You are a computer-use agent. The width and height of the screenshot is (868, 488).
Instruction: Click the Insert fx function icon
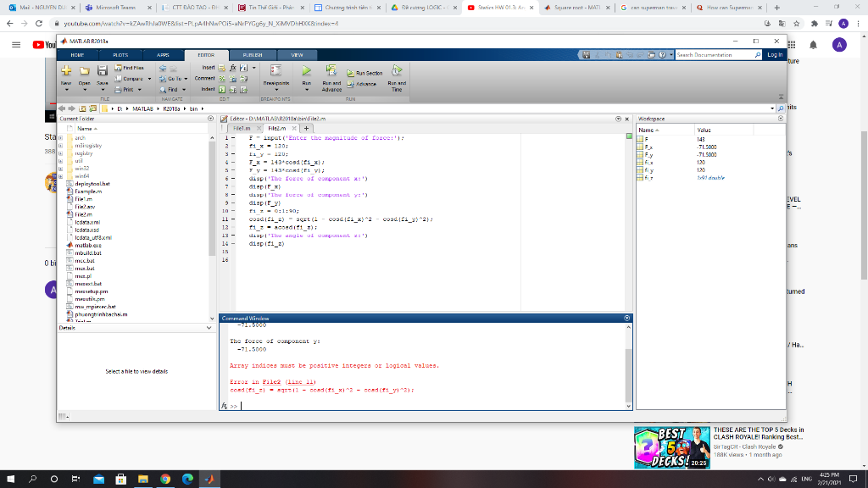coord(233,68)
